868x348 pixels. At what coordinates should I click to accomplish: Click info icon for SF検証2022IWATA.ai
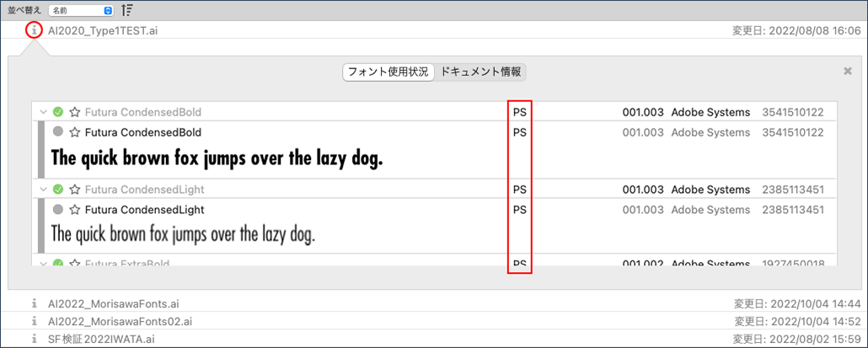(x=35, y=338)
